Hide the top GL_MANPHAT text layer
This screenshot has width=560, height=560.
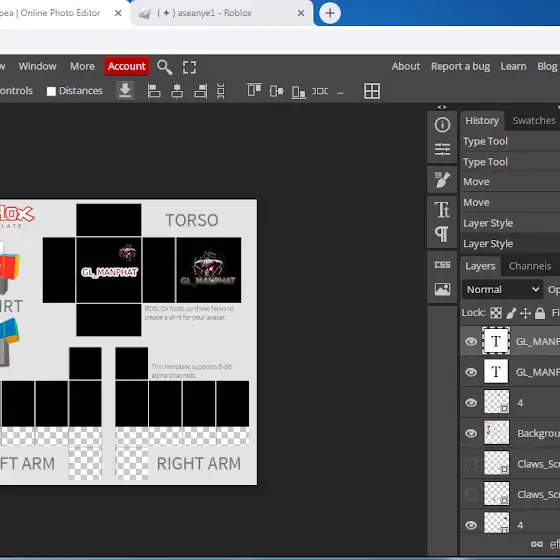471,341
